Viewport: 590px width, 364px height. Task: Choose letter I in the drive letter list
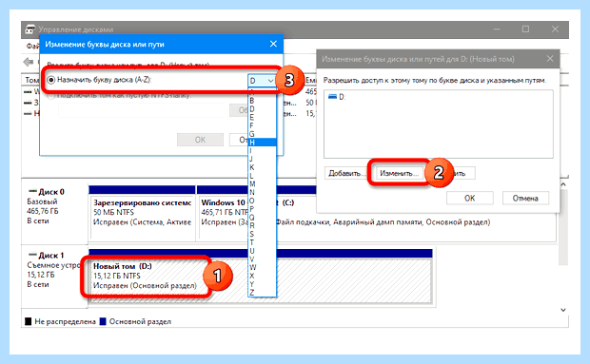pyautogui.click(x=262, y=150)
